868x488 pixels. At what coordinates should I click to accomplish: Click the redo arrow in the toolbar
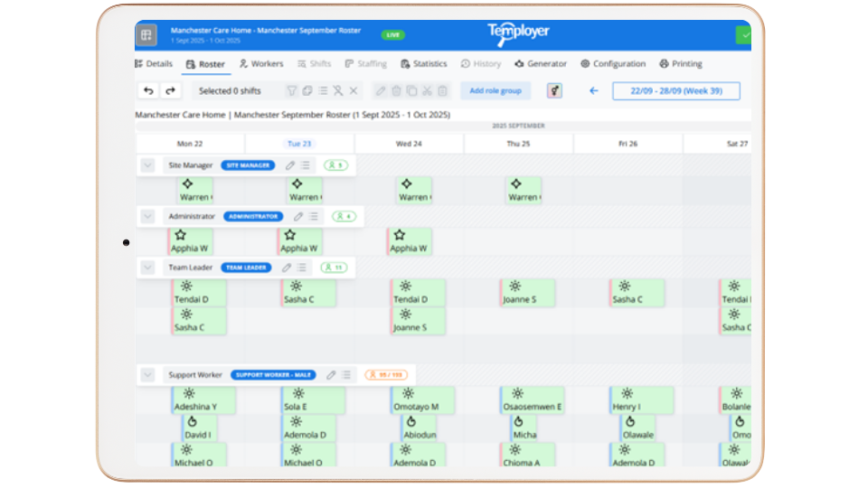(170, 90)
